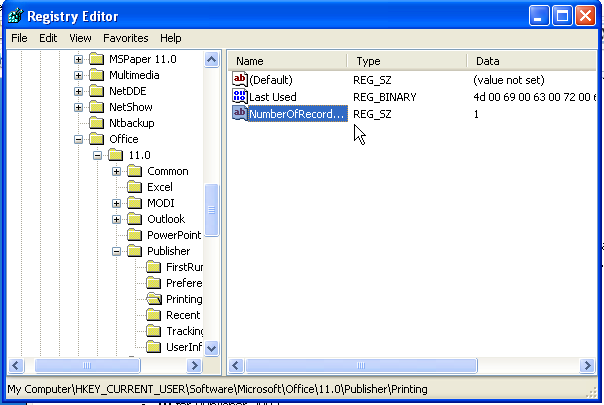
Task: Click the Registry Editor title bar icon
Action: click(15, 16)
